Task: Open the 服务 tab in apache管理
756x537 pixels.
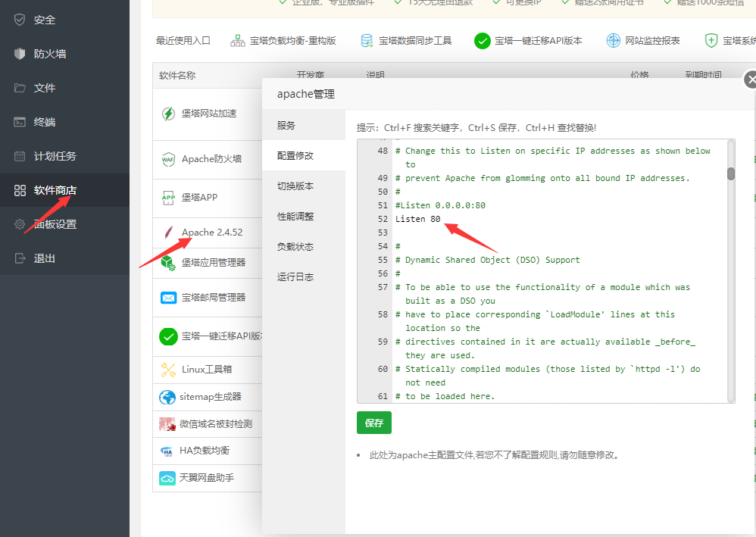Action: pyautogui.click(x=304, y=125)
